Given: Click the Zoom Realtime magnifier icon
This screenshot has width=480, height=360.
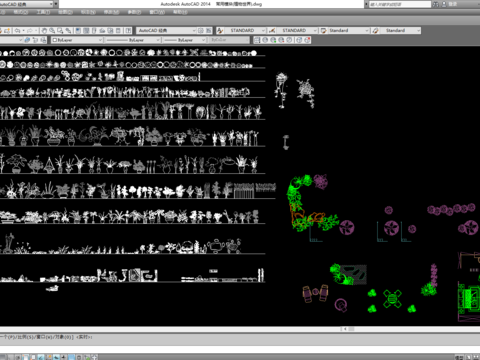Looking at the screenshot, I should [x=52, y=31].
